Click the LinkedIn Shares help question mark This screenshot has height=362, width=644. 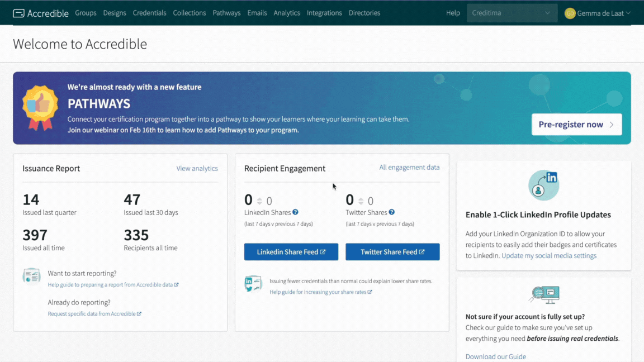tap(295, 212)
